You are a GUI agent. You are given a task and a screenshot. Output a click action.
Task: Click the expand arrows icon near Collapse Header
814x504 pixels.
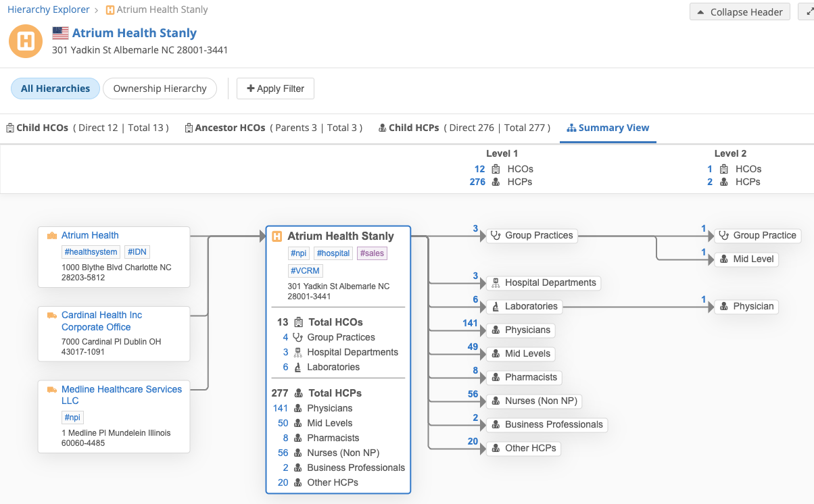click(809, 12)
